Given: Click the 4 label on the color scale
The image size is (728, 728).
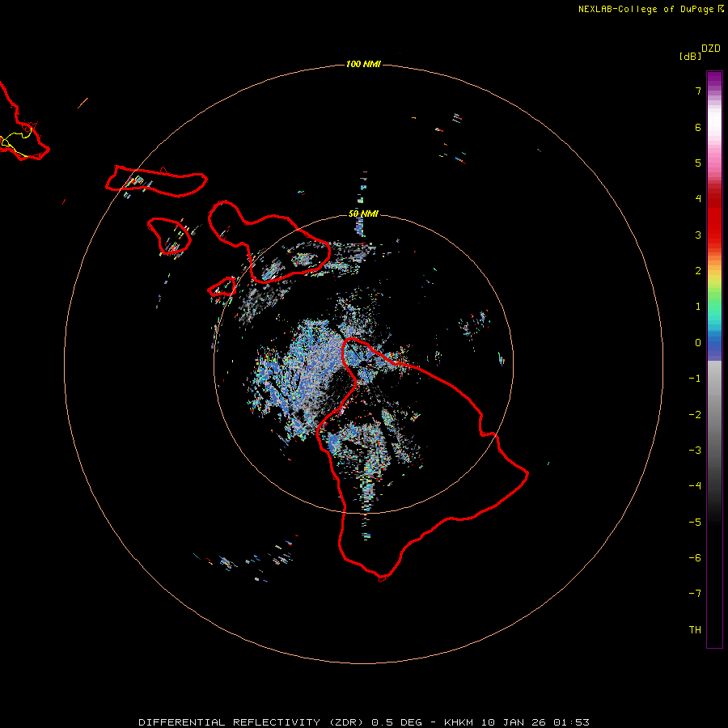Looking at the screenshot, I should coord(698,199).
